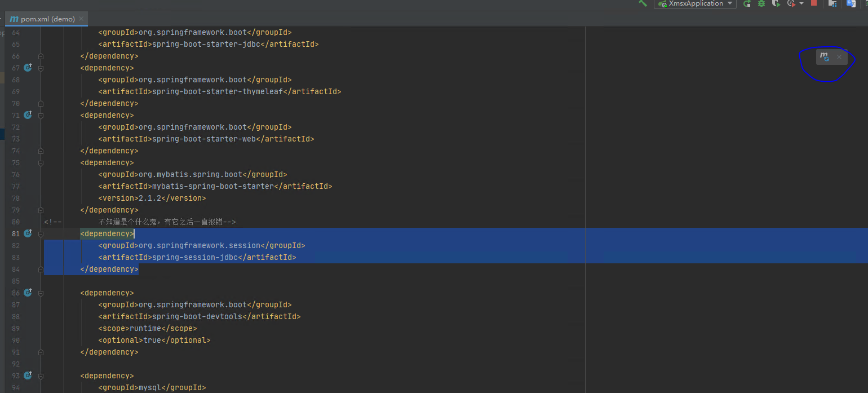Collapse the dependency block ending line 66
868x393 pixels.
pyautogui.click(x=40, y=56)
